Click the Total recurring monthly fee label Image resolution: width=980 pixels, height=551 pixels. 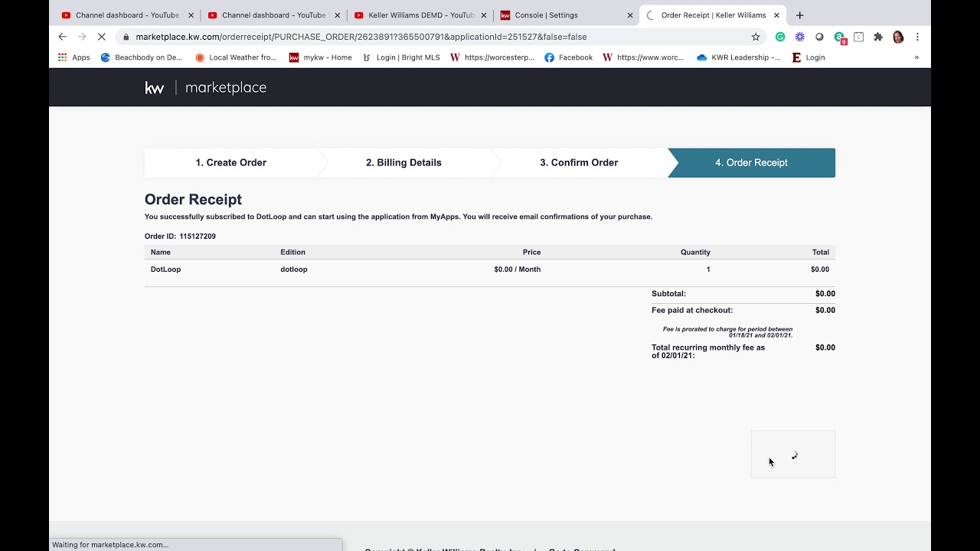[708, 351]
